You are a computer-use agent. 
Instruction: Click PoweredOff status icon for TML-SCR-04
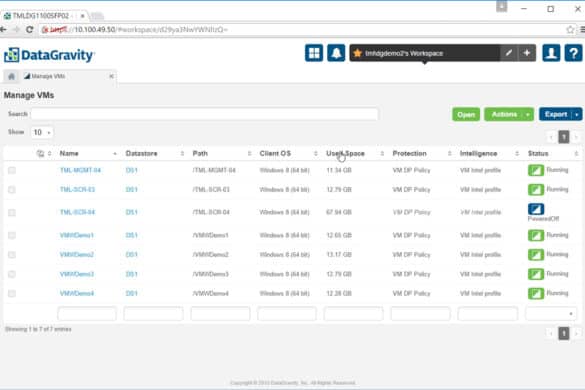click(536, 209)
